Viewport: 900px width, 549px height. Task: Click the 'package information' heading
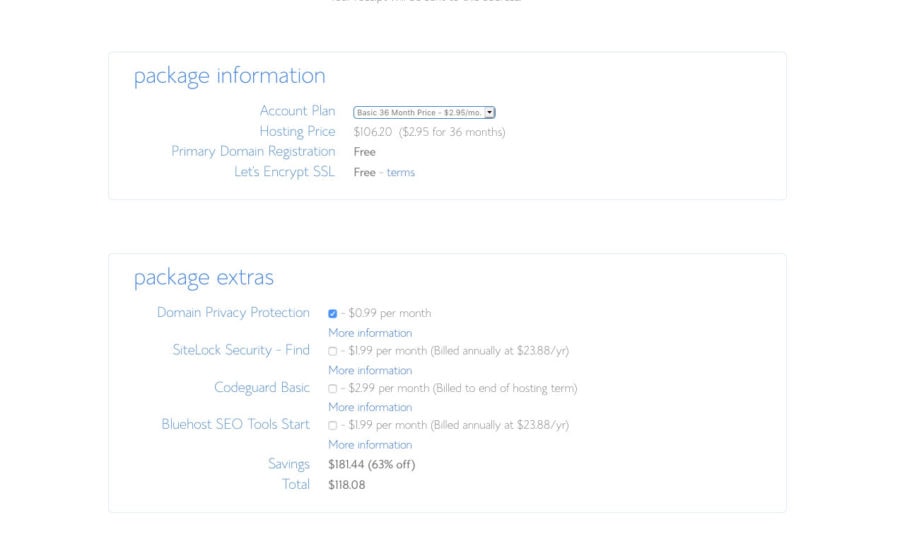[230, 76]
